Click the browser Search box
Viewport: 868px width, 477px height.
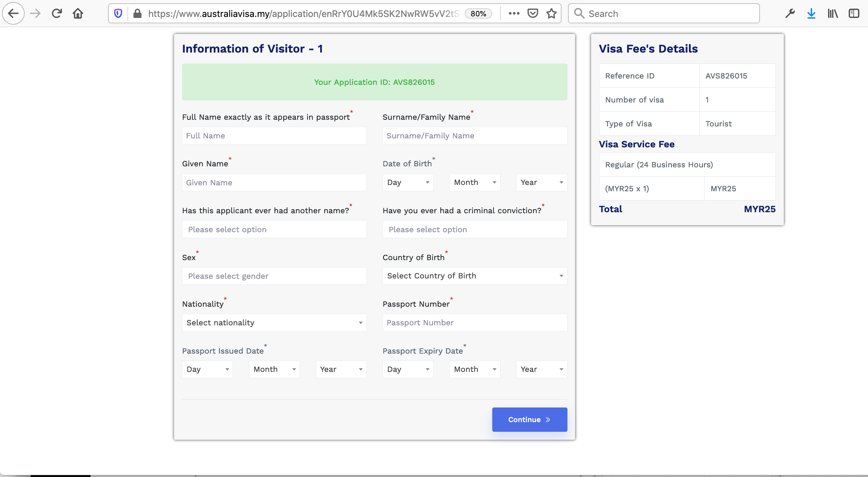664,14
